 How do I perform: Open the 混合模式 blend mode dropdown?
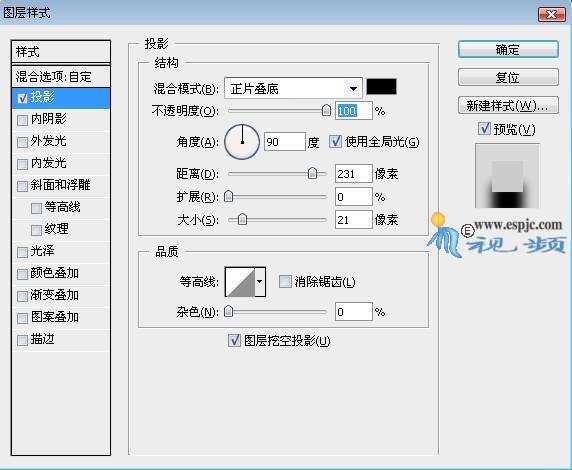[293, 88]
